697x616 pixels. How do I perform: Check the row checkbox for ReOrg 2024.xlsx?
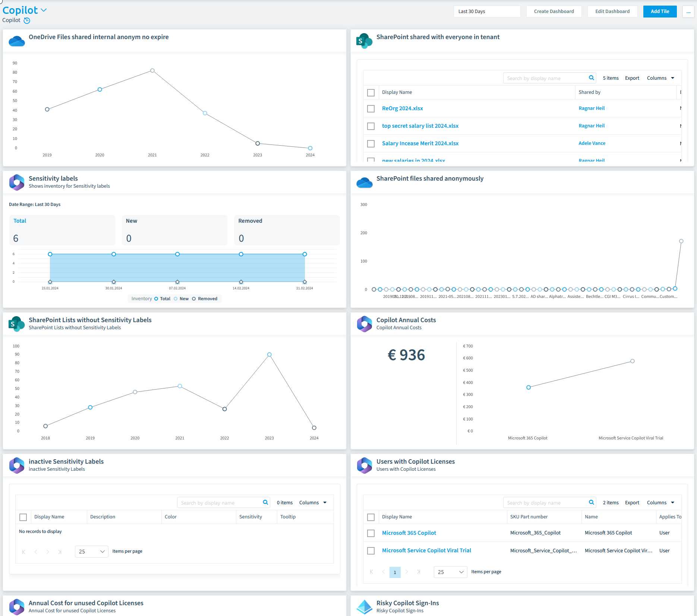click(x=371, y=108)
